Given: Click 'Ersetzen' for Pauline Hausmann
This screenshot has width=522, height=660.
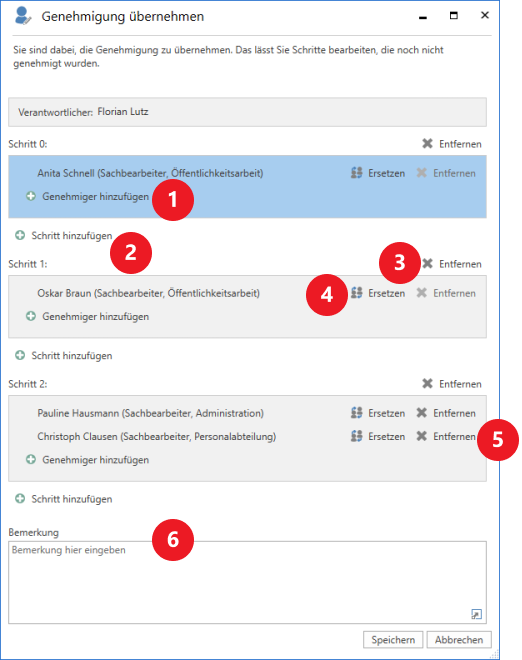Looking at the screenshot, I should coord(386,413).
